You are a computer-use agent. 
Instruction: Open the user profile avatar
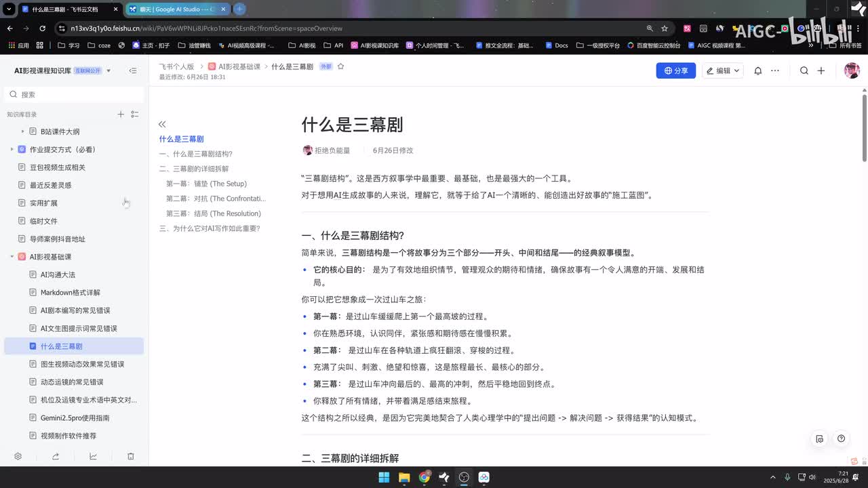[852, 70]
